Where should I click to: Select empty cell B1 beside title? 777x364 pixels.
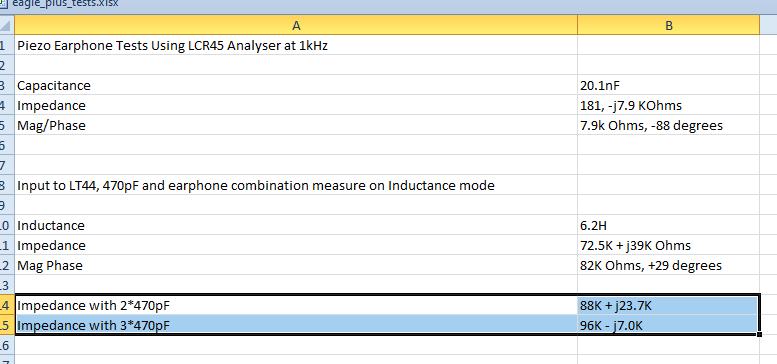[668, 46]
